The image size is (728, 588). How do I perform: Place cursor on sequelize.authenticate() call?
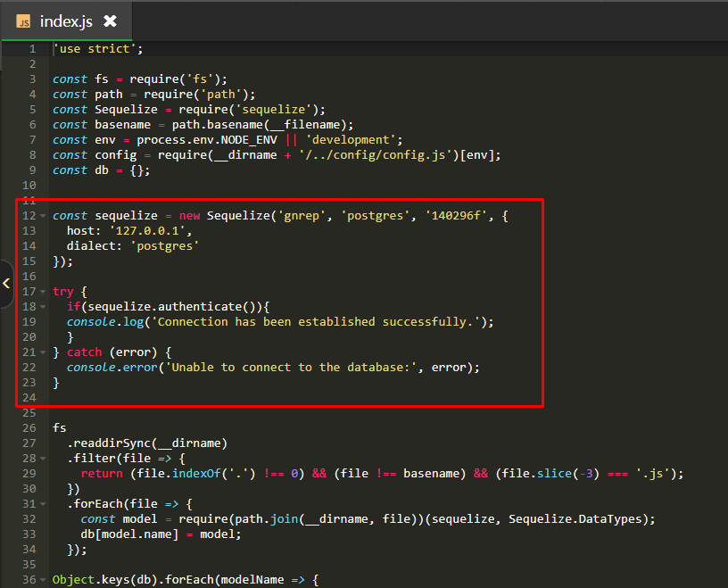pyautogui.click(x=170, y=307)
